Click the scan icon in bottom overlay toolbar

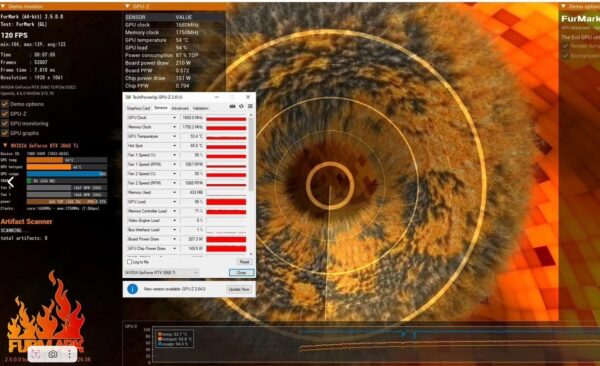click(36, 354)
